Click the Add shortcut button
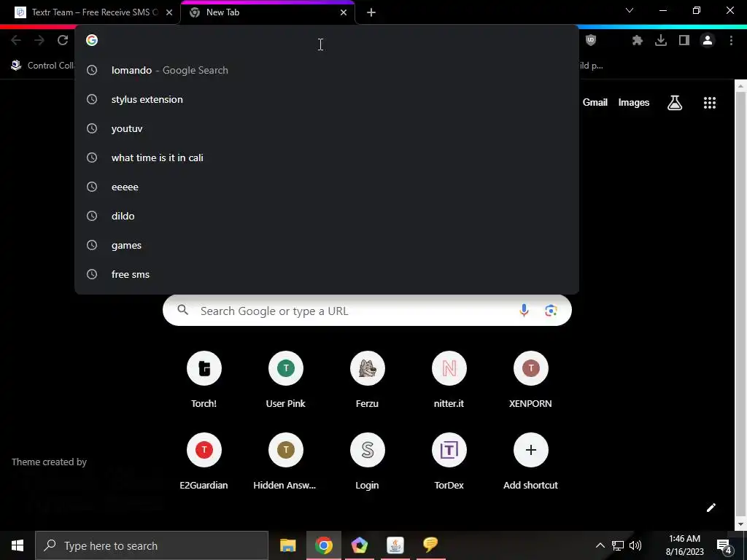This screenshot has width=747, height=560. click(531, 462)
